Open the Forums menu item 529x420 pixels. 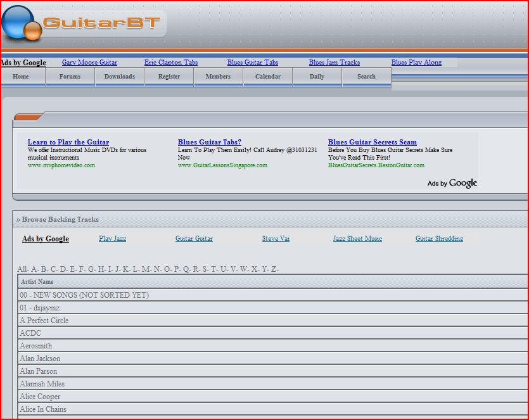(x=70, y=77)
